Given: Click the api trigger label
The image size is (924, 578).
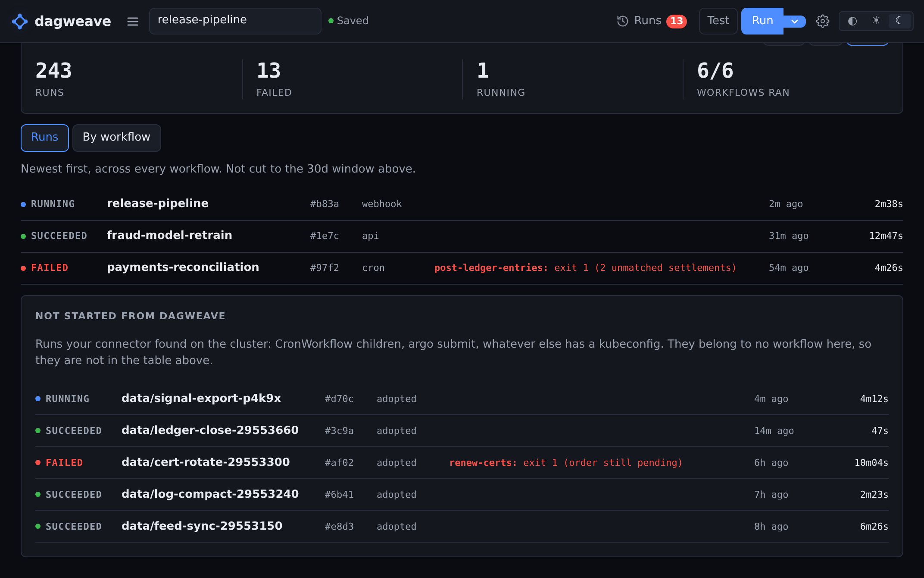Looking at the screenshot, I should coord(370,236).
